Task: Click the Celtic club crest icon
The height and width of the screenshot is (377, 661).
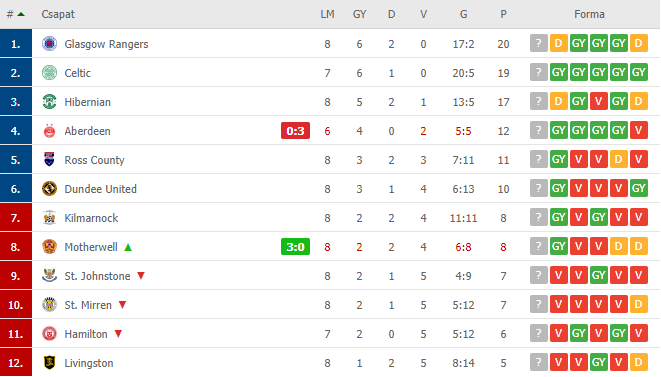Action: (49, 73)
